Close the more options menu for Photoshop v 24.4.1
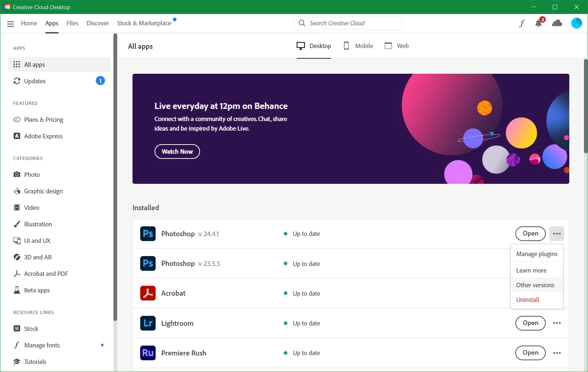The width and height of the screenshot is (588, 372). click(x=557, y=234)
